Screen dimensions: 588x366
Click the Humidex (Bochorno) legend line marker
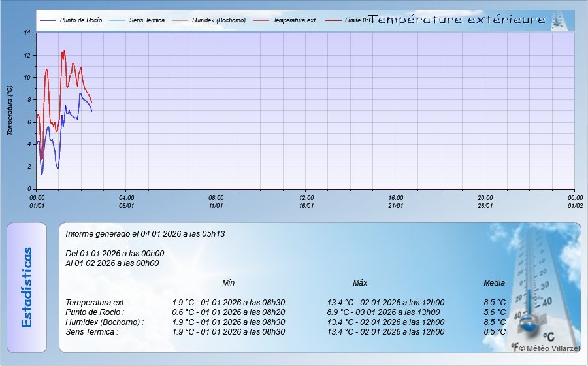[x=180, y=21]
